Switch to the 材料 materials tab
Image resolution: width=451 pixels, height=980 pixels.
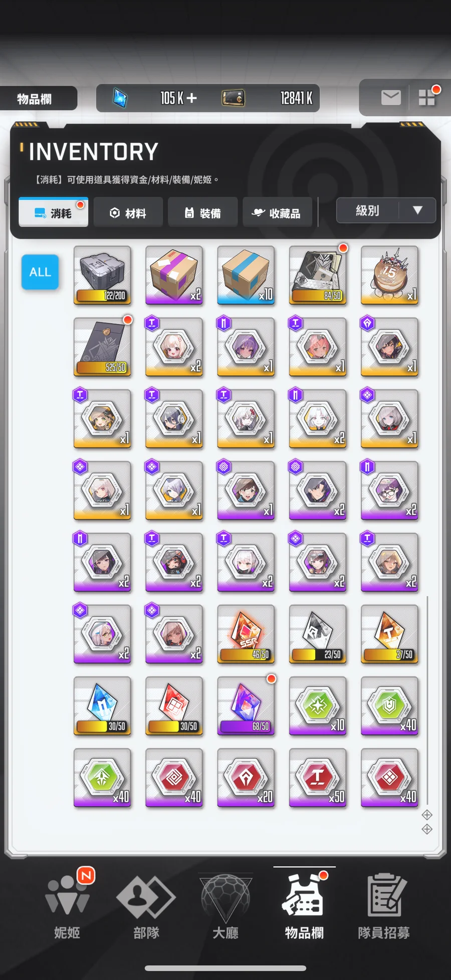128,213
